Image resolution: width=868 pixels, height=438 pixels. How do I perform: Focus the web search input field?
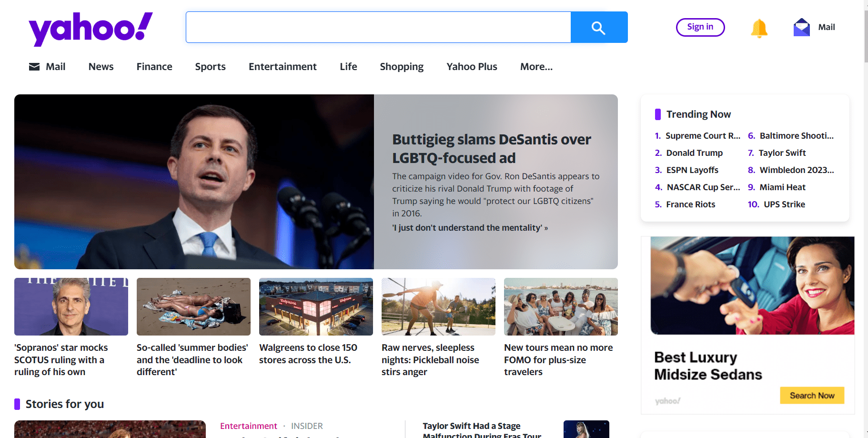378,28
